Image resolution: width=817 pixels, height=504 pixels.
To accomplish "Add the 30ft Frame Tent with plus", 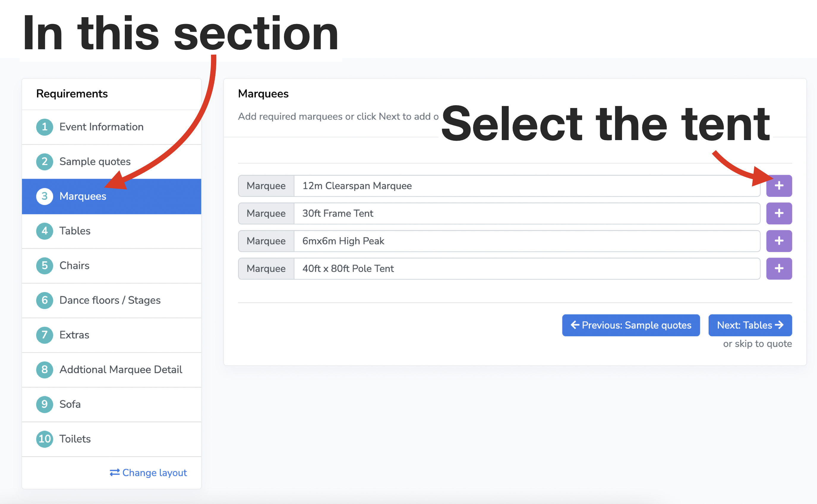I will click(x=779, y=213).
